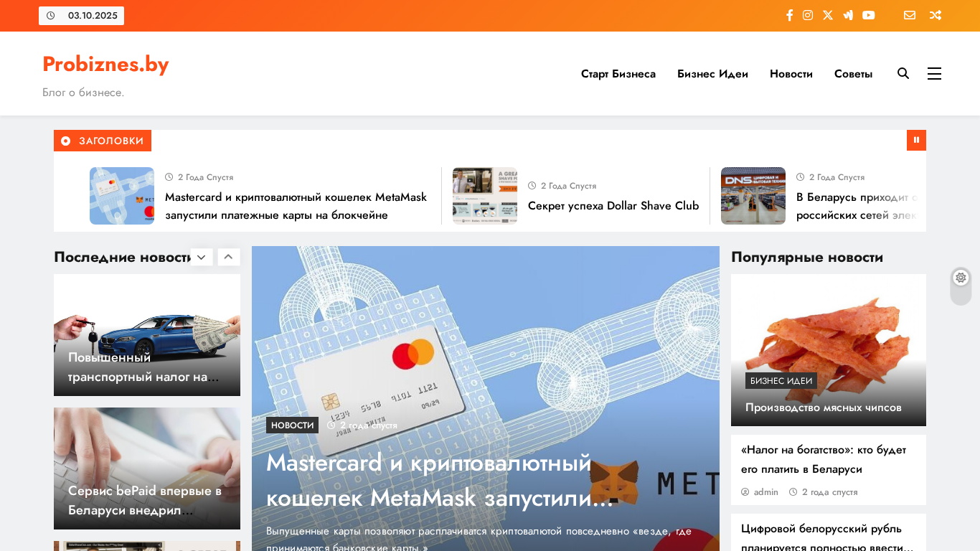Screen dimensions: 980x551
Task: Open Цифровой белорусский рубль article
Action: pos(826,538)
